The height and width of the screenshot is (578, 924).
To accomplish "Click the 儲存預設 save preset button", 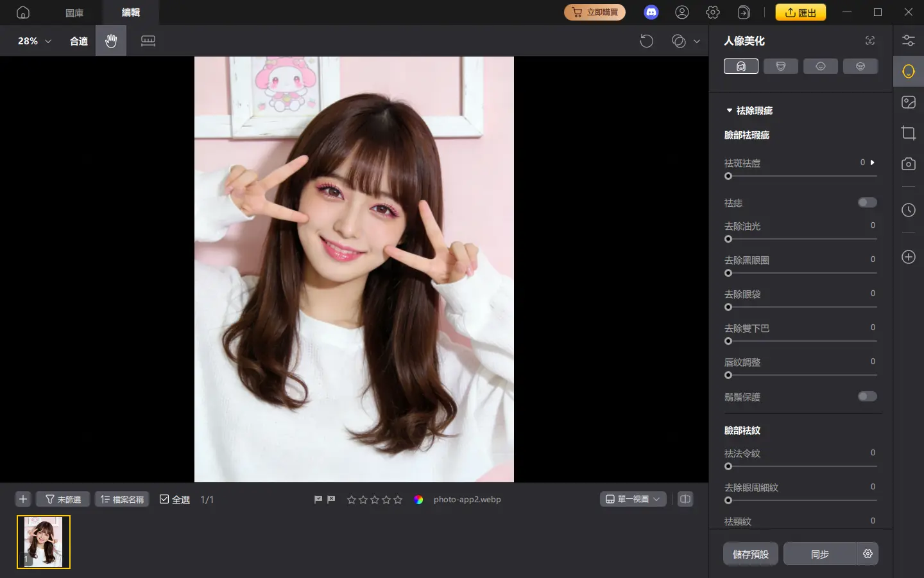I will (x=750, y=554).
